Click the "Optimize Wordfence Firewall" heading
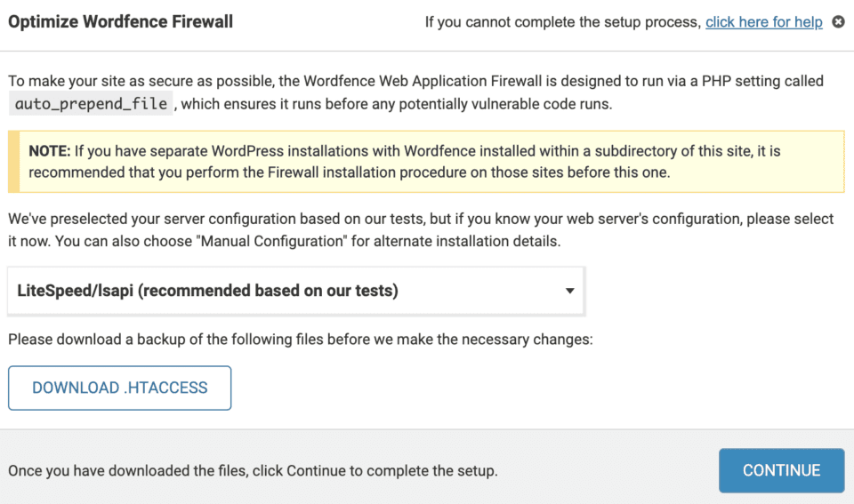 tap(120, 21)
